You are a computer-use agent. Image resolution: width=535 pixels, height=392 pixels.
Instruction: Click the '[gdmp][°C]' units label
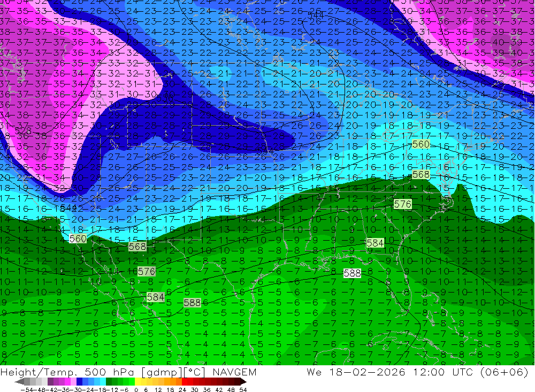point(173,372)
